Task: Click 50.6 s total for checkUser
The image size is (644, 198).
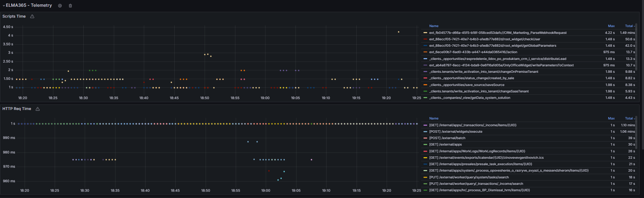Action: (630, 39)
